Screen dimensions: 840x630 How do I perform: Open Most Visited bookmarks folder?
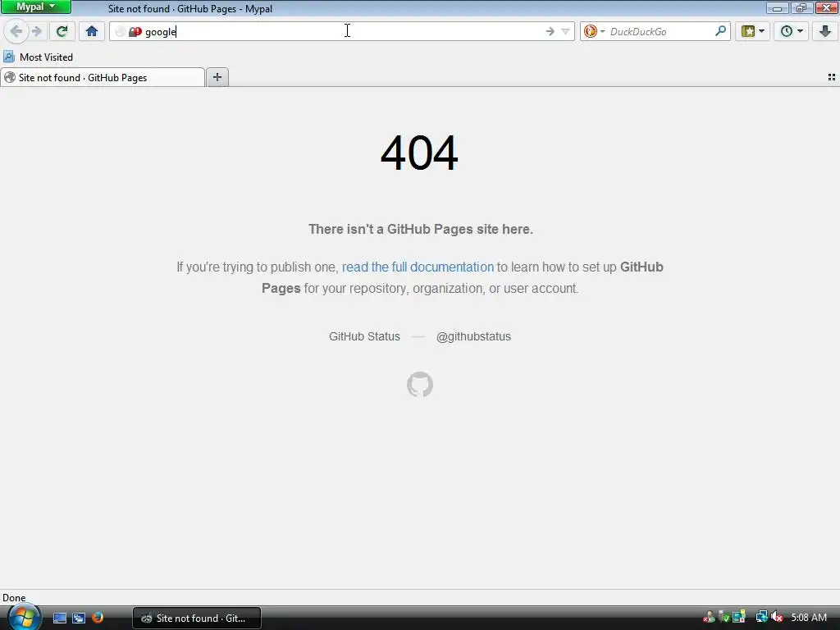[x=38, y=57]
